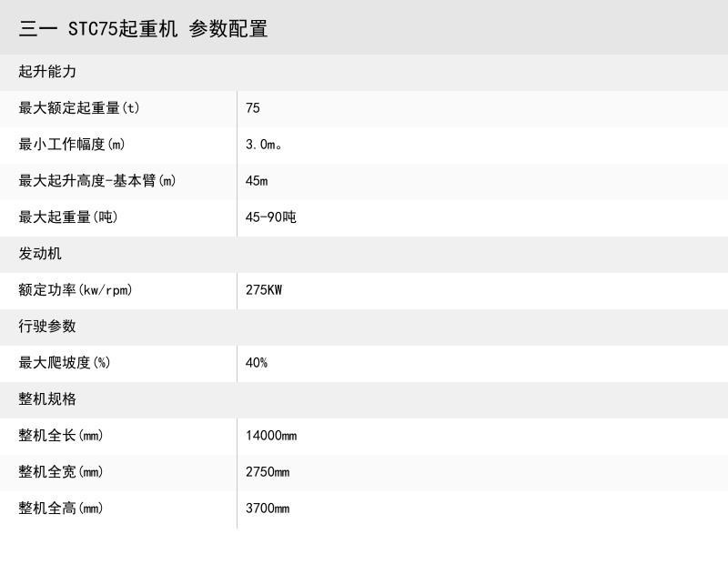Viewport: 728px width, 564px height.
Task: Select the value '45-90吨'
Action: tap(270, 217)
